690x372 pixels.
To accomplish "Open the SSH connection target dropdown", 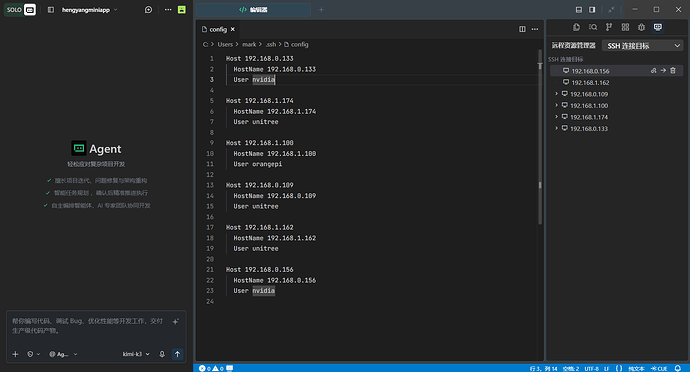I will [643, 46].
